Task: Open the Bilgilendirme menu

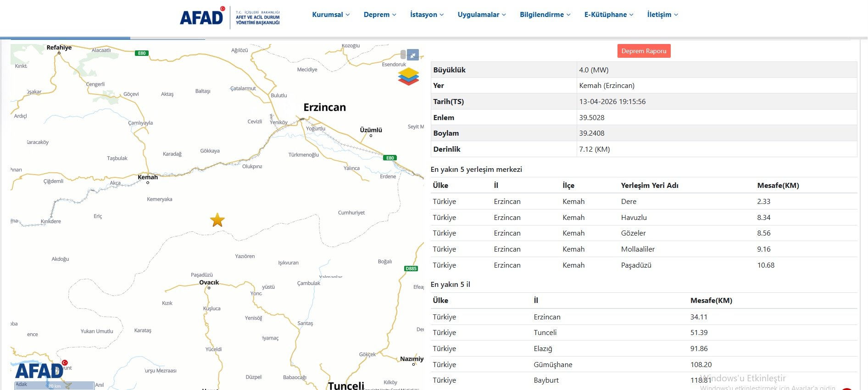Action: (x=545, y=15)
